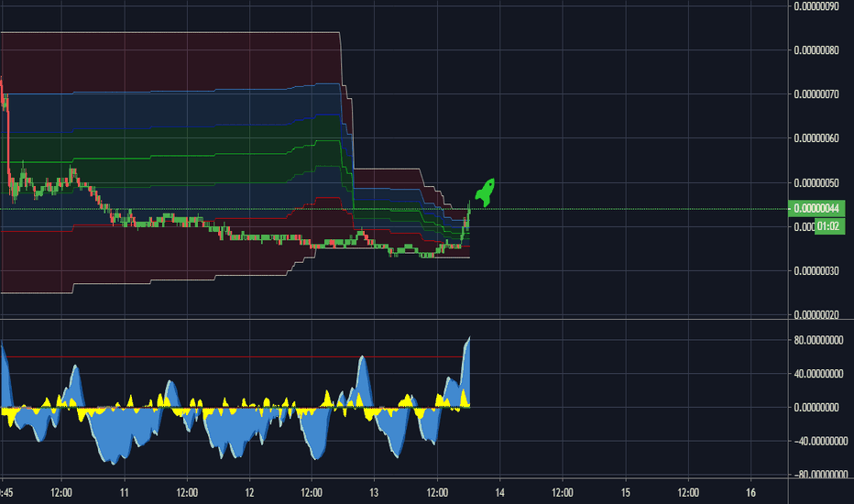Click price axis value 0.00000050
This screenshot has width=854, height=504.
pos(816,182)
